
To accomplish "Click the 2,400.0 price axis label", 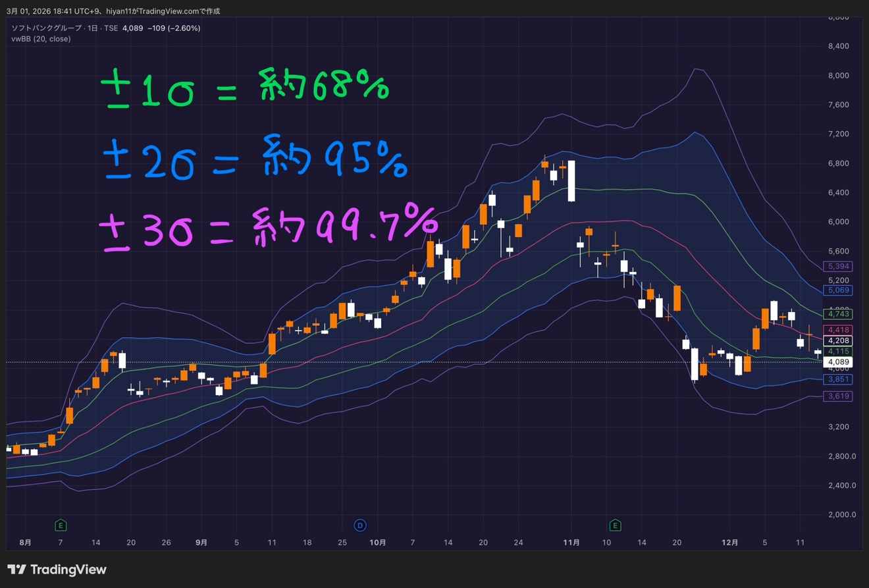I will click(841, 485).
